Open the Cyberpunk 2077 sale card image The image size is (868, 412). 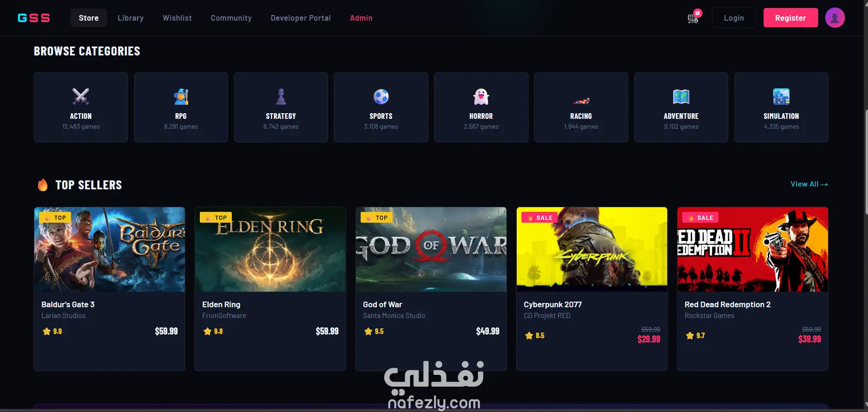592,249
